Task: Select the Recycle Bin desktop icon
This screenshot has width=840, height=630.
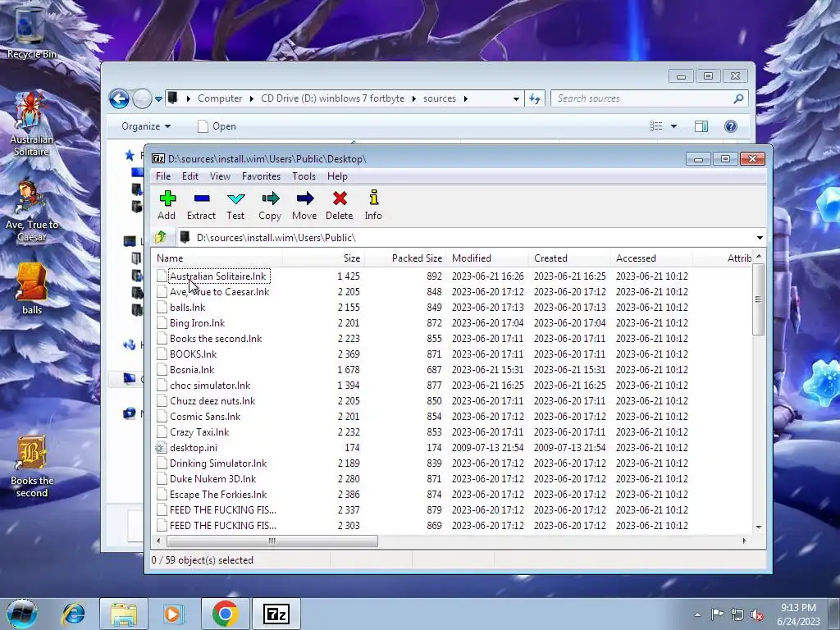Action: tap(31, 32)
